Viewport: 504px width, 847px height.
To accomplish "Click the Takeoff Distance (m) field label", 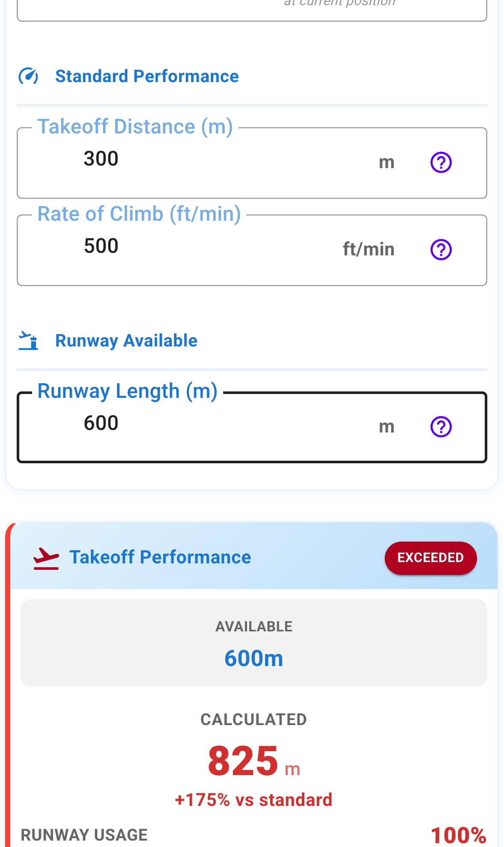I will pos(135,127).
